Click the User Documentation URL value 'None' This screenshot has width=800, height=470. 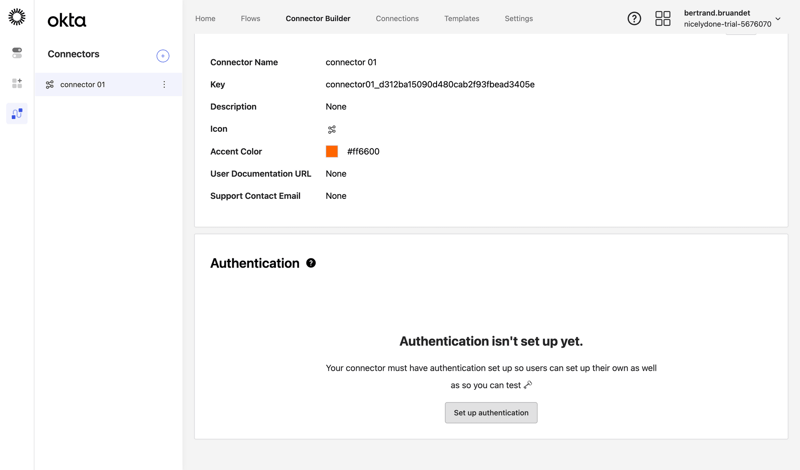pyautogui.click(x=336, y=174)
